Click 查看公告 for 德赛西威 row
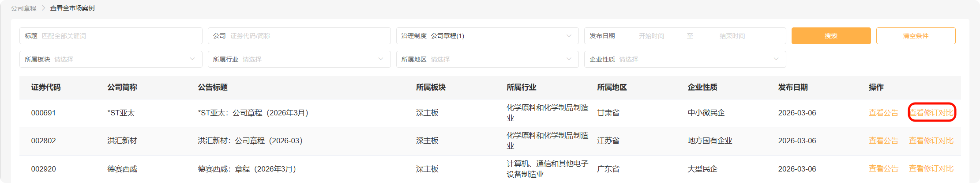The width and height of the screenshot is (980, 183). 883,168
